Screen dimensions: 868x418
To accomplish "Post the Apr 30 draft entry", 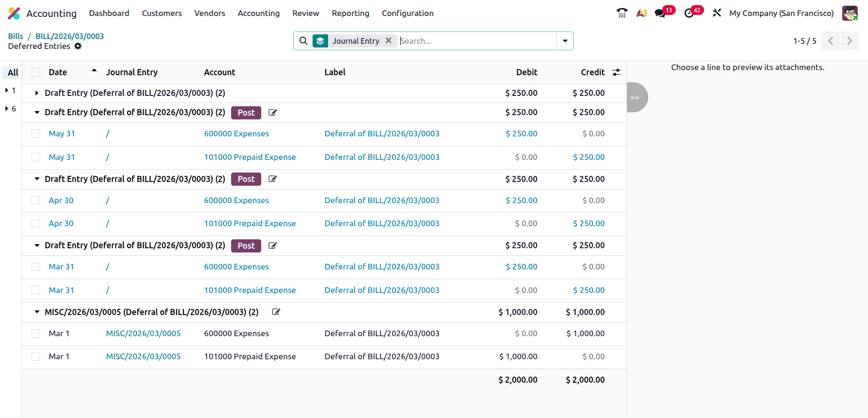I will click(246, 179).
